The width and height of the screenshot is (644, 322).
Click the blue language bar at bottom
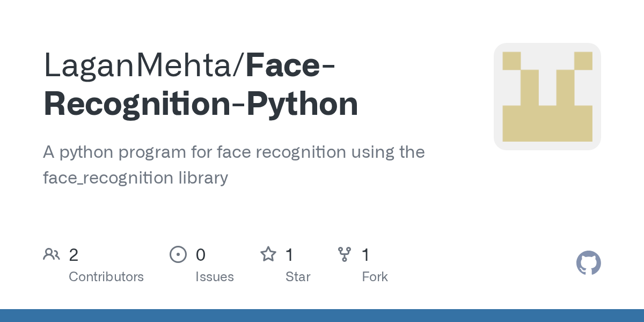click(x=322, y=316)
